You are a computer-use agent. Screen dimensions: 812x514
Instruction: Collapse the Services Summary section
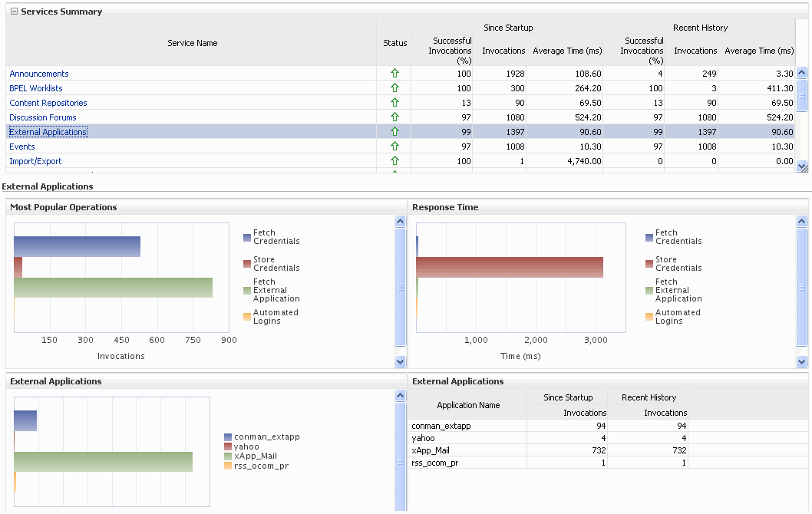pos(14,11)
